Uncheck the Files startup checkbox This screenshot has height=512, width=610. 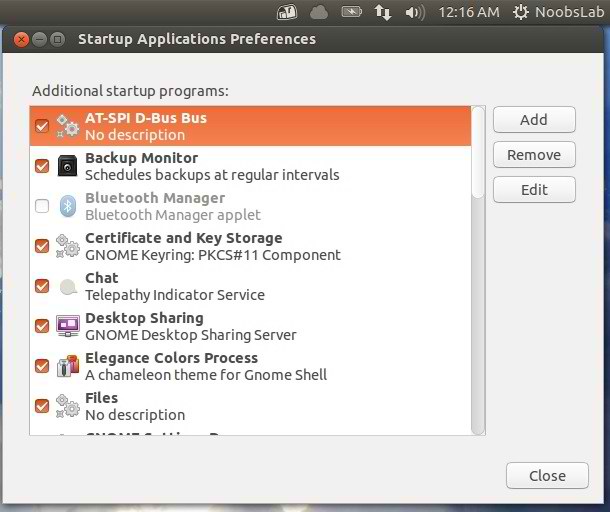(x=42, y=406)
